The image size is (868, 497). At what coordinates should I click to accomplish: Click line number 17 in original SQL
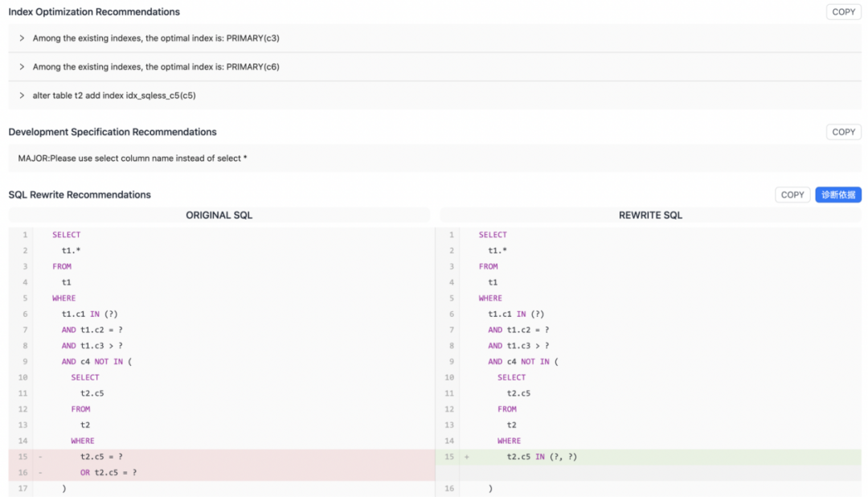23,488
